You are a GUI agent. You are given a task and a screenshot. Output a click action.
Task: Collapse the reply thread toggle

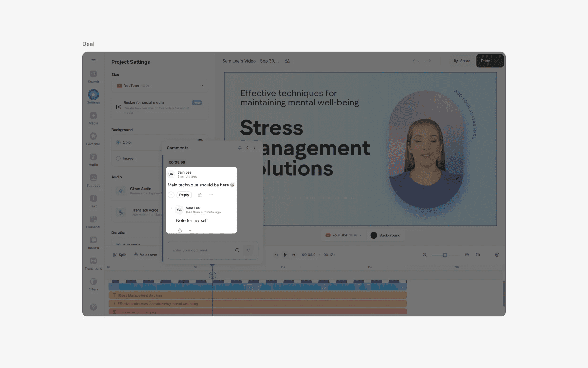(x=171, y=195)
